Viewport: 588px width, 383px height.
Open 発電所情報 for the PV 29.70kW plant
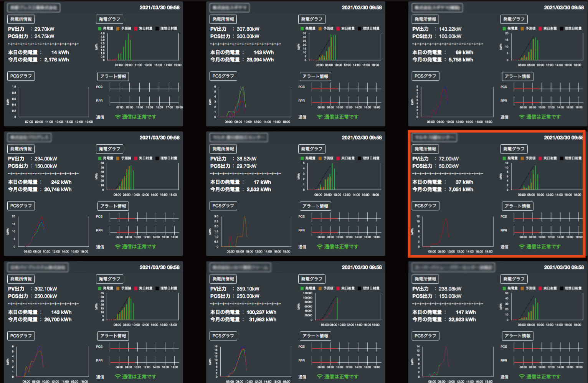pyautogui.click(x=21, y=19)
